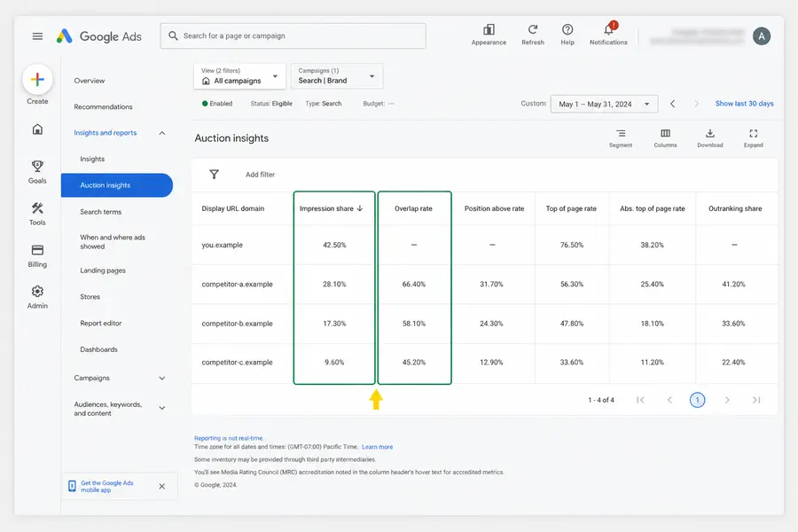Click competitor-a.example domain cell
Viewport: 798px width, 532px height.
pos(237,285)
